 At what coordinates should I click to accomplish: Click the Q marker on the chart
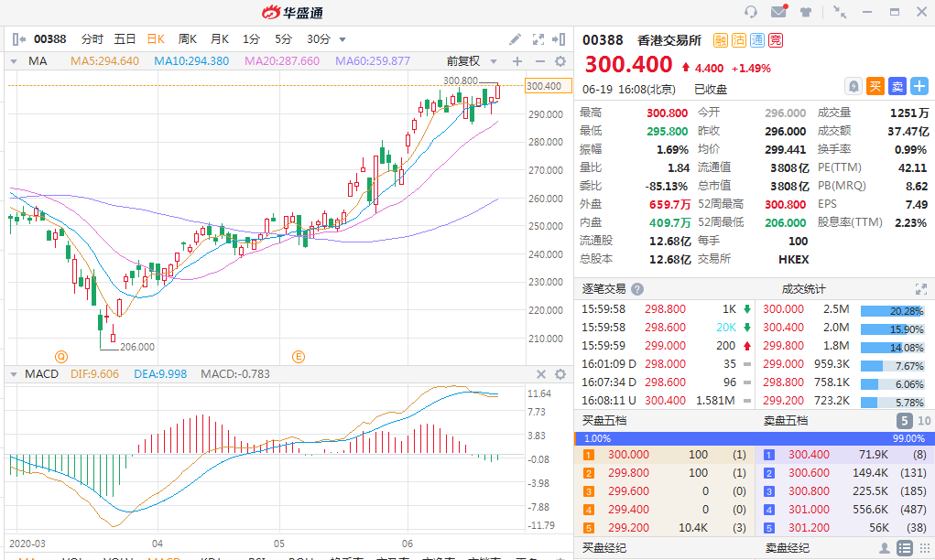tap(60, 357)
